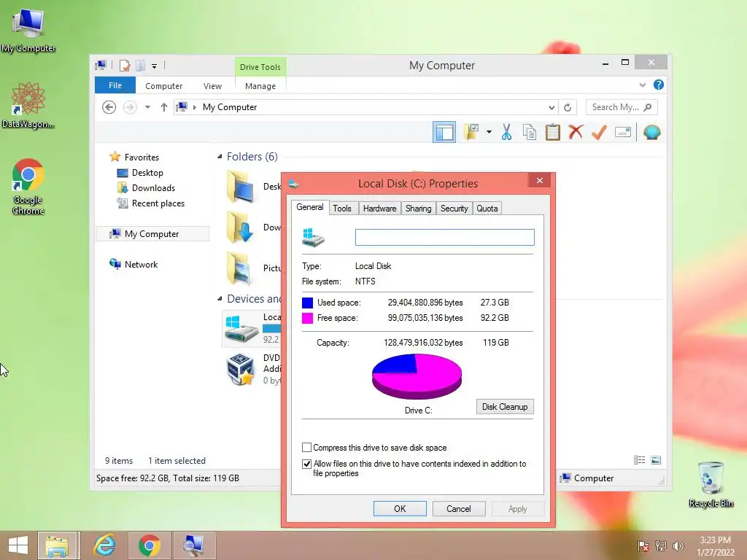Click the Paste clipboard icon
The width and height of the screenshot is (747, 560).
[x=553, y=132]
